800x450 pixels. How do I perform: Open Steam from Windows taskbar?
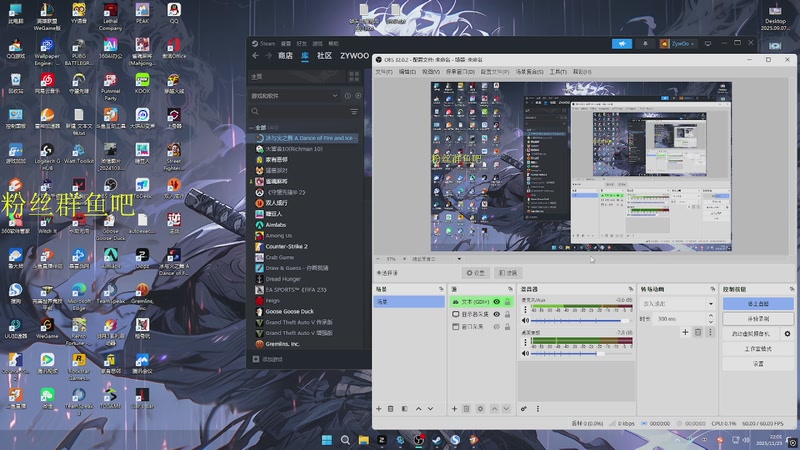437,440
